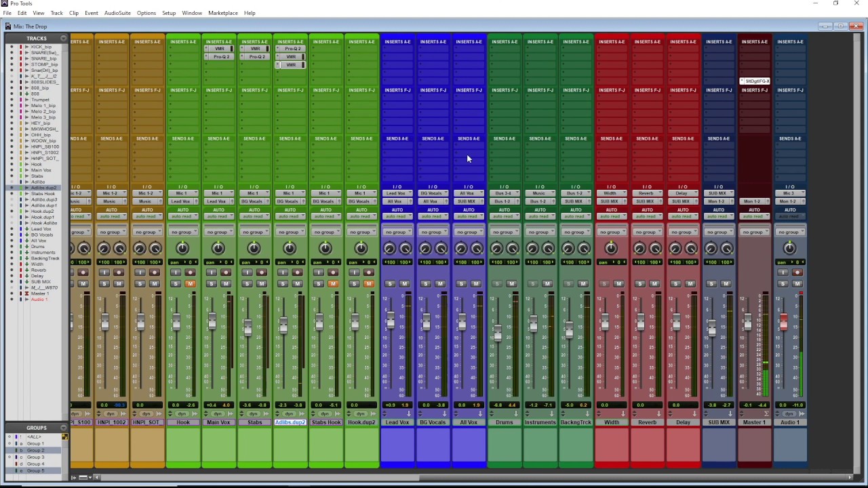The width and height of the screenshot is (868, 488).
Task: Click left pan knob on Lead Vox
Action: click(x=390, y=249)
